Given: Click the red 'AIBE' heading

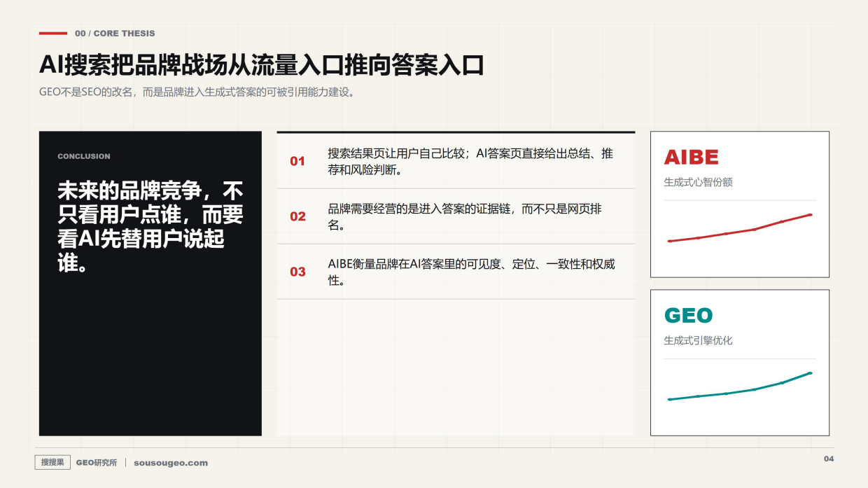Looking at the screenshot, I should 692,157.
